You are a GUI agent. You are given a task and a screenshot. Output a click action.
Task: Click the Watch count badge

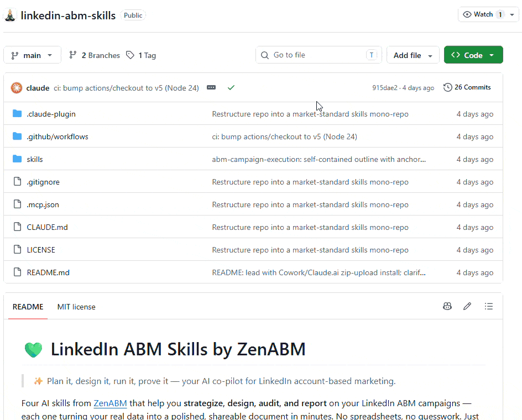500,14
